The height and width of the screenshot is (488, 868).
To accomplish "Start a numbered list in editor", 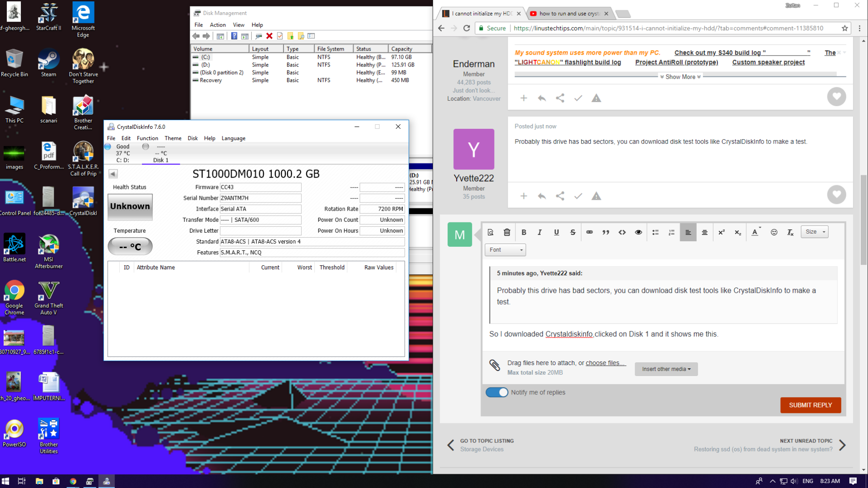I will 672,232.
